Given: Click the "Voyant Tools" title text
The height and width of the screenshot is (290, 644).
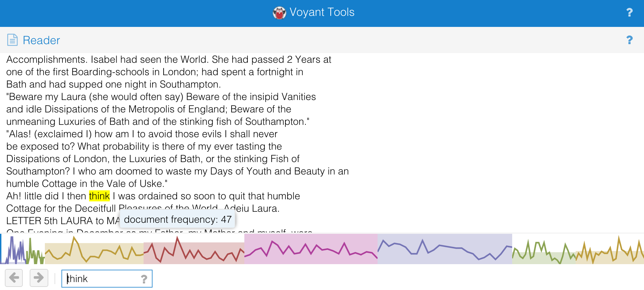Looking at the screenshot, I should [x=322, y=12].
